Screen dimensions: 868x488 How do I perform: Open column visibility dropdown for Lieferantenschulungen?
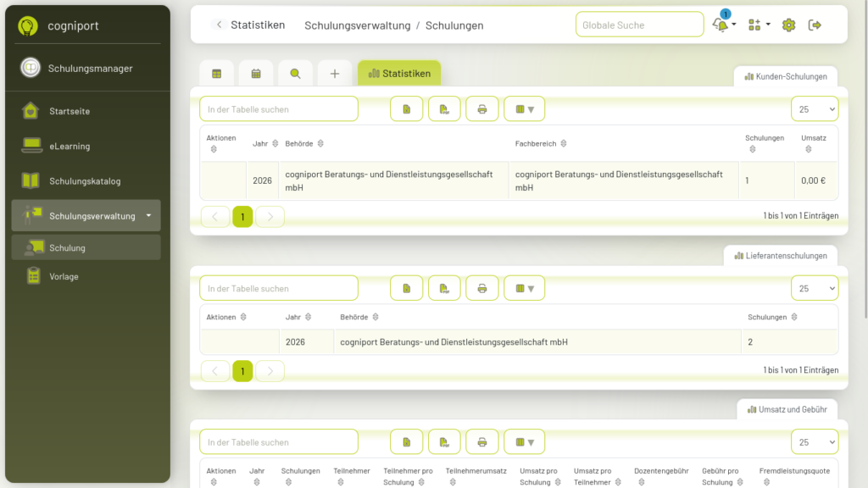point(524,288)
